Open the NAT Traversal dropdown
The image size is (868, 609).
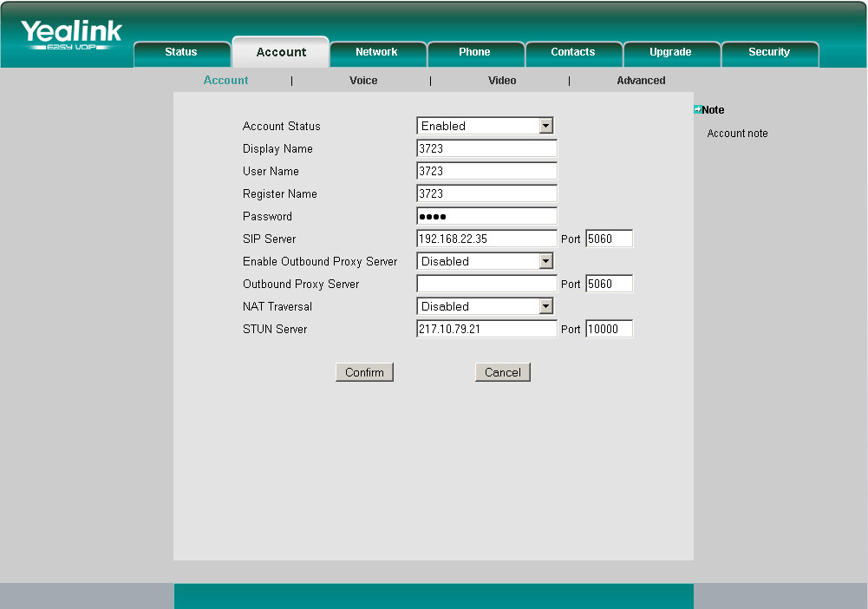pyautogui.click(x=485, y=306)
